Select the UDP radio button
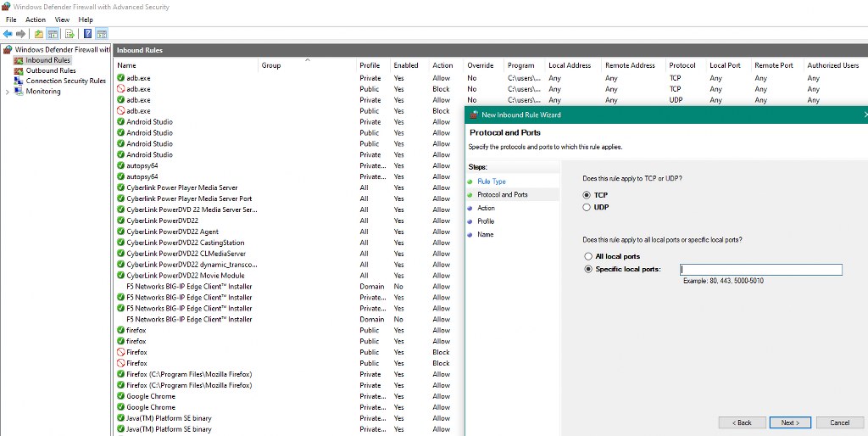The width and height of the screenshot is (868, 436). tap(587, 207)
